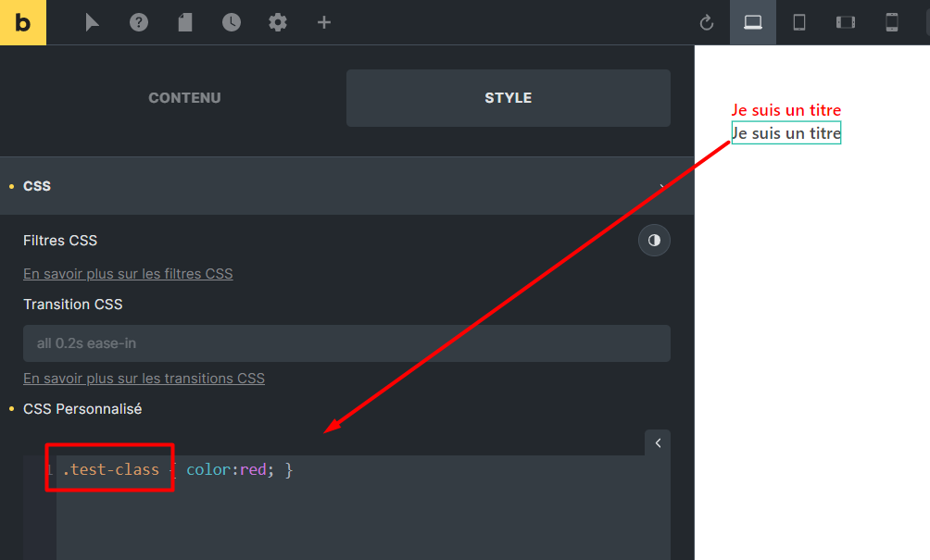Open the revisions history clock icon
This screenshot has width=930, height=560.
pos(232,22)
